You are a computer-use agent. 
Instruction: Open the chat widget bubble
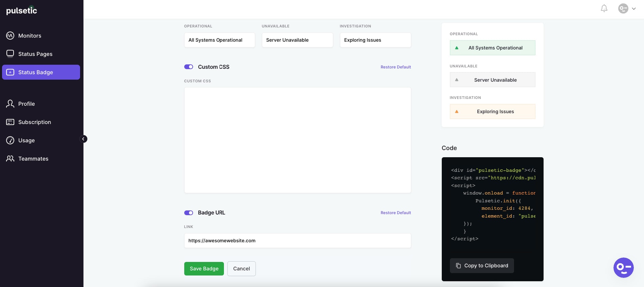[x=623, y=268]
